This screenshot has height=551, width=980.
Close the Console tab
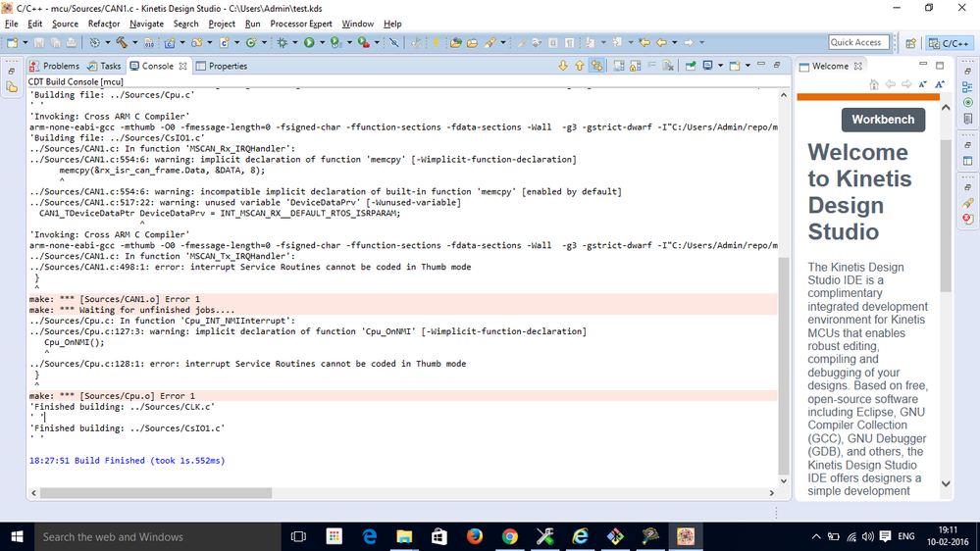(182, 66)
